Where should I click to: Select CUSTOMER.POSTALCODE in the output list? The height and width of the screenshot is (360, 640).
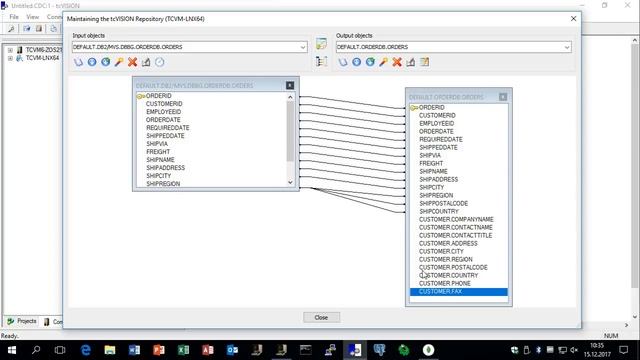[453, 267]
